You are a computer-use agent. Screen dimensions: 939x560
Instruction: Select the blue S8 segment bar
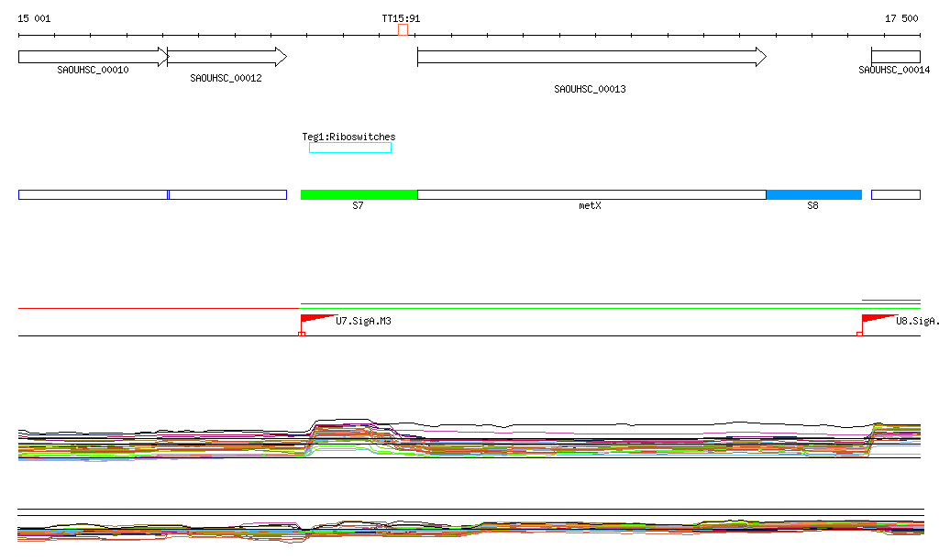click(813, 194)
